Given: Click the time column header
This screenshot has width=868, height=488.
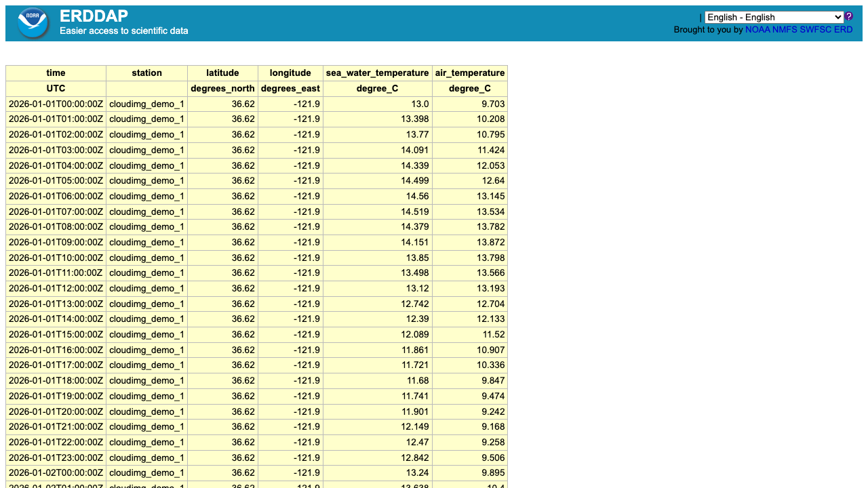Looking at the screenshot, I should (x=56, y=73).
